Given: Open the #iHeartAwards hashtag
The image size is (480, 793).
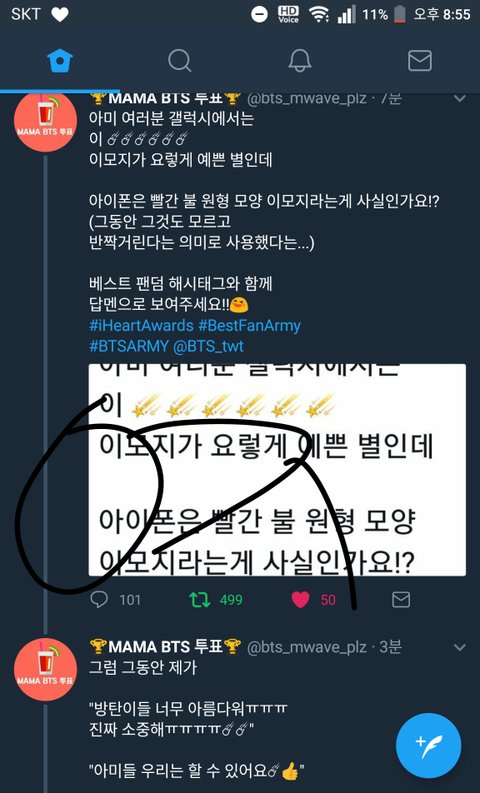Looking at the screenshot, I should 141,325.
